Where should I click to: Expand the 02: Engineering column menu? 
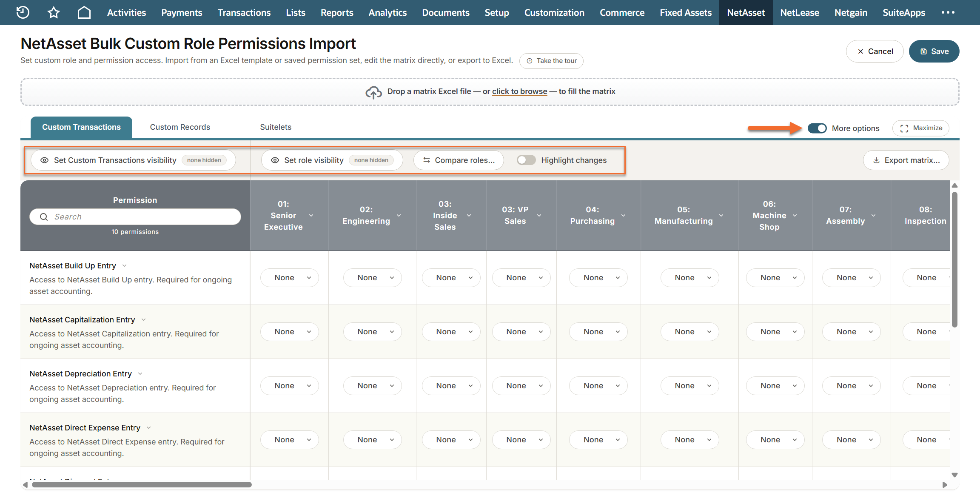399,216
